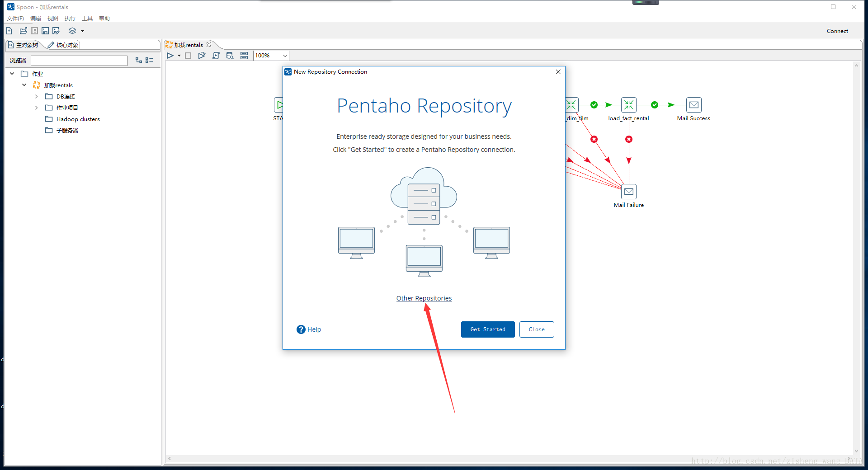Switch to 核心对象 tab
Viewport: 868px width, 470px height.
tap(63, 45)
